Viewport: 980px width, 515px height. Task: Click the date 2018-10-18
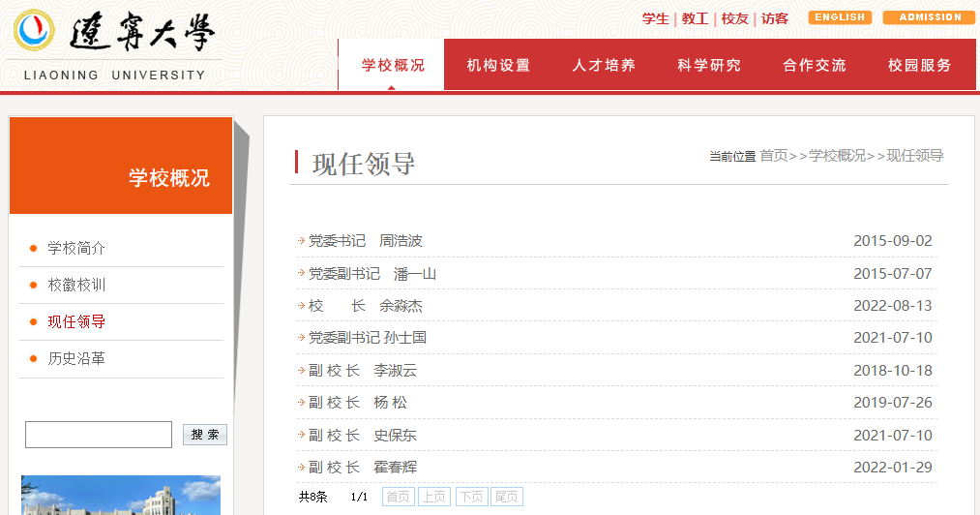pyautogui.click(x=893, y=371)
